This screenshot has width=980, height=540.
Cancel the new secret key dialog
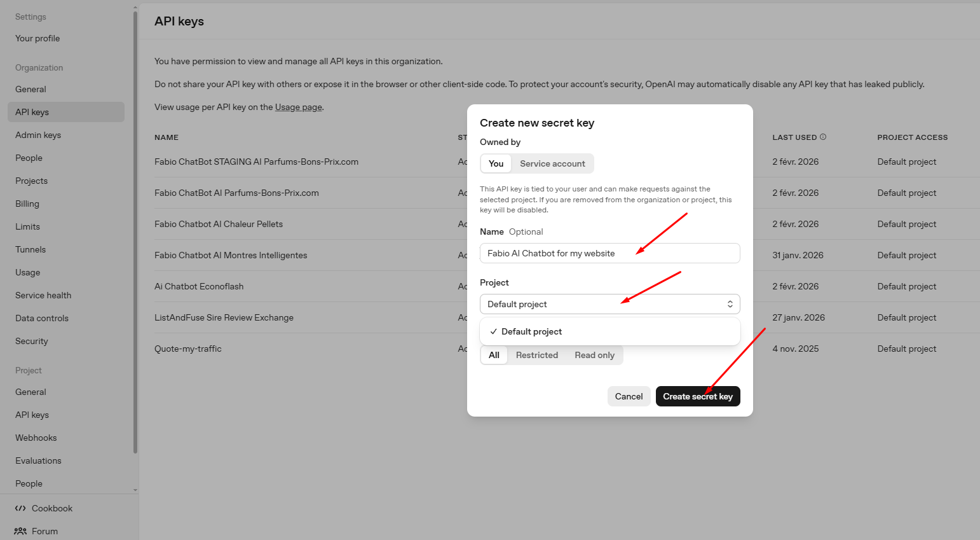(x=629, y=396)
